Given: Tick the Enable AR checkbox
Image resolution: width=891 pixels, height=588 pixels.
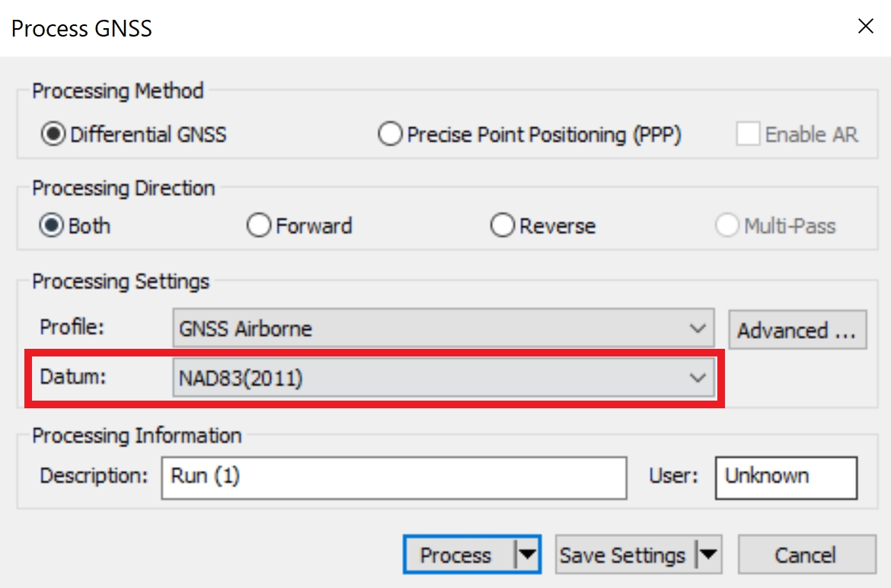Looking at the screenshot, I should coord(748,135).
